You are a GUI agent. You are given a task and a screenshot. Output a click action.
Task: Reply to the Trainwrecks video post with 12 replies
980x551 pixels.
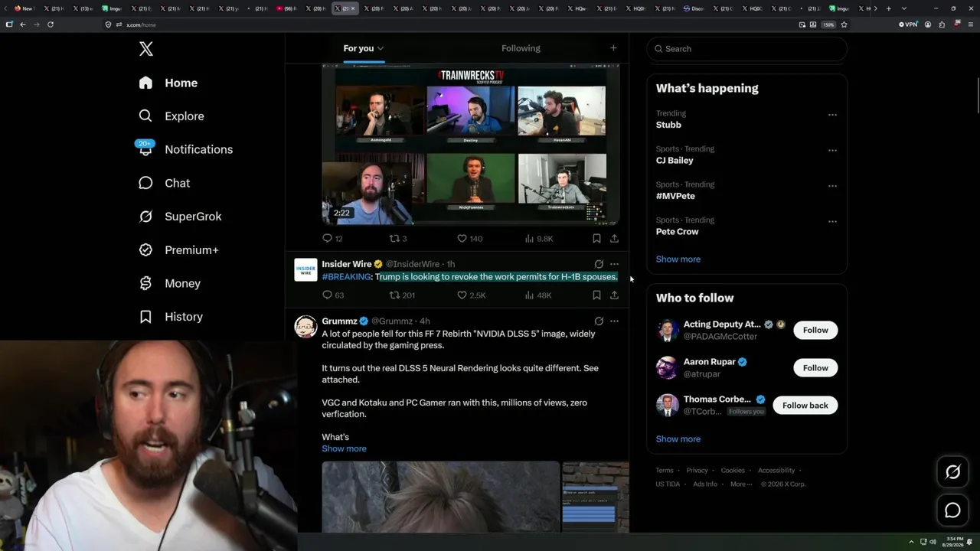(332, 238)
